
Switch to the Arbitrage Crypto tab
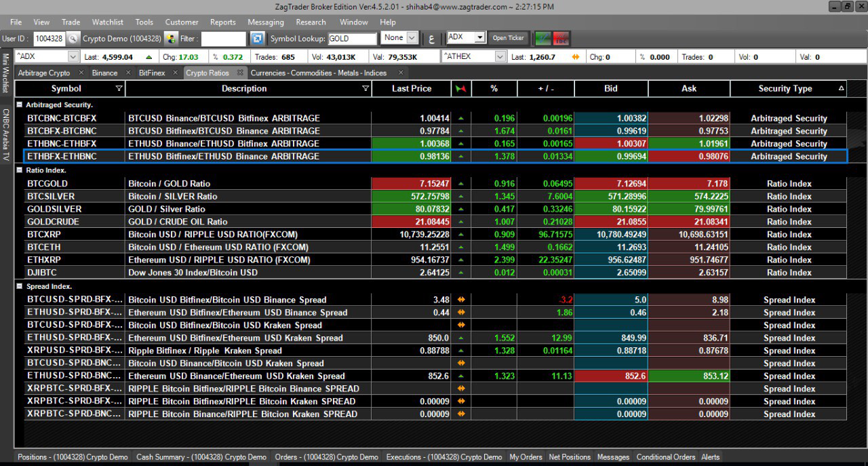click(44, 73)
